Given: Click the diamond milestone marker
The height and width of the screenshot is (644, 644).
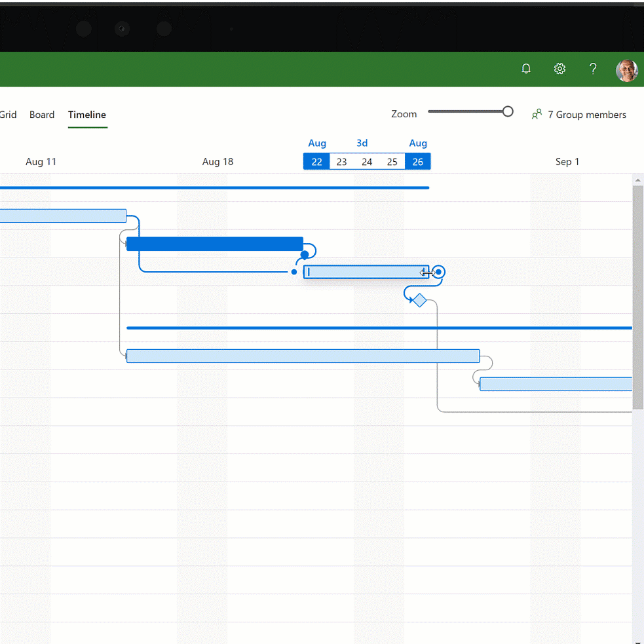Looking at the screenshot, I should (419, 300).
